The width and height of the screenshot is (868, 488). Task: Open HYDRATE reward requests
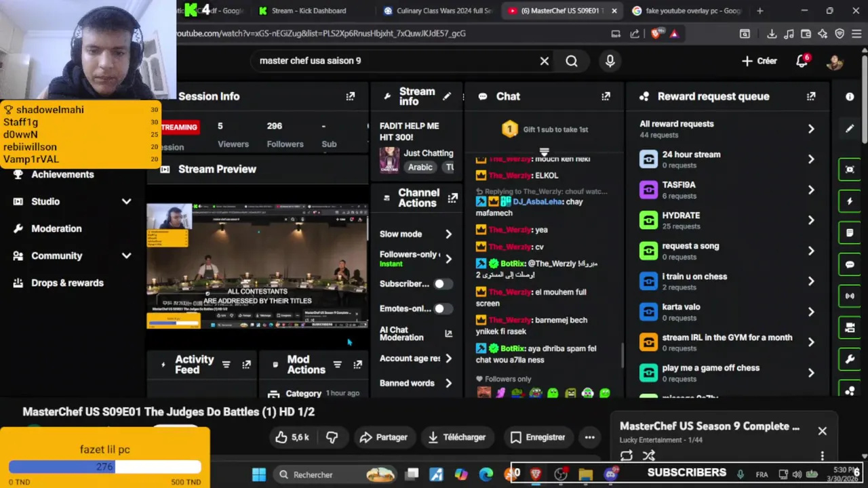point(728,220)
